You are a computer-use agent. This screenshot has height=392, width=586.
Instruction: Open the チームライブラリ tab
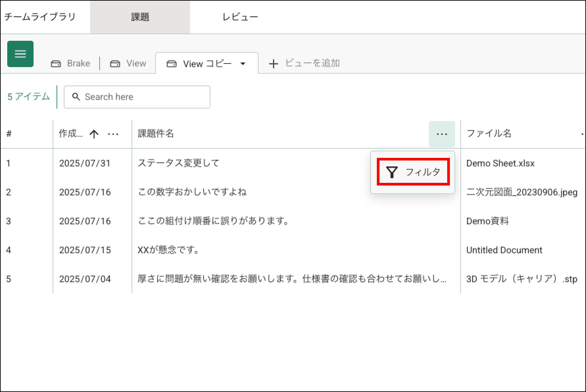pyautogui.click(x=40, y=17)
